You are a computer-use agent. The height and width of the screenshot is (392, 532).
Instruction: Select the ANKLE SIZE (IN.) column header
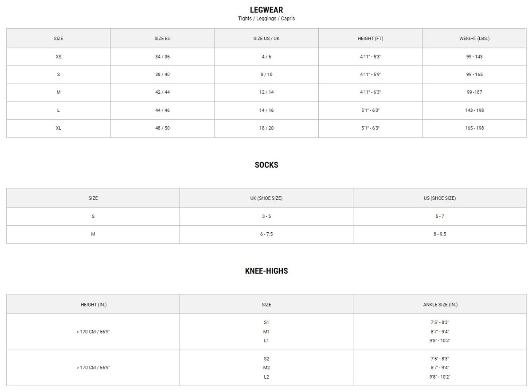(440, 305)
